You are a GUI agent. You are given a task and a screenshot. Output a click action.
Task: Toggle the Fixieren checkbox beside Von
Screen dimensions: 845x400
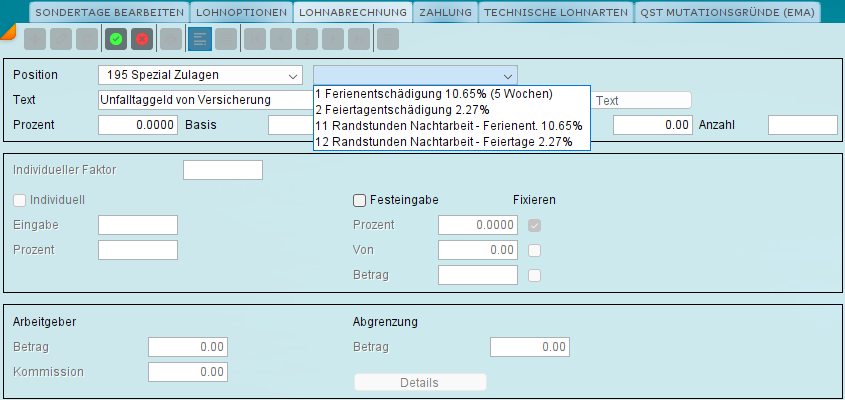535,251
